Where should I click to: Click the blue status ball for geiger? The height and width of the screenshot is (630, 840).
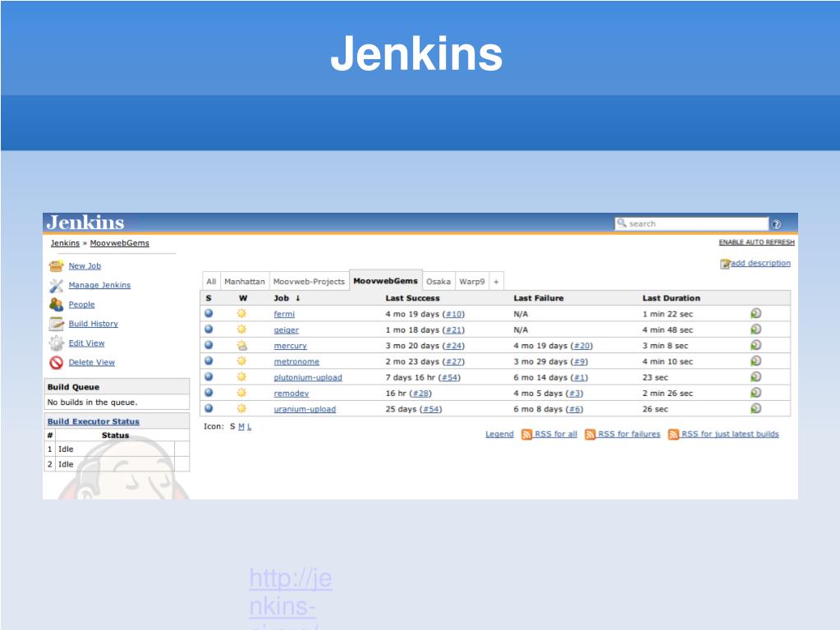[209, 329]
